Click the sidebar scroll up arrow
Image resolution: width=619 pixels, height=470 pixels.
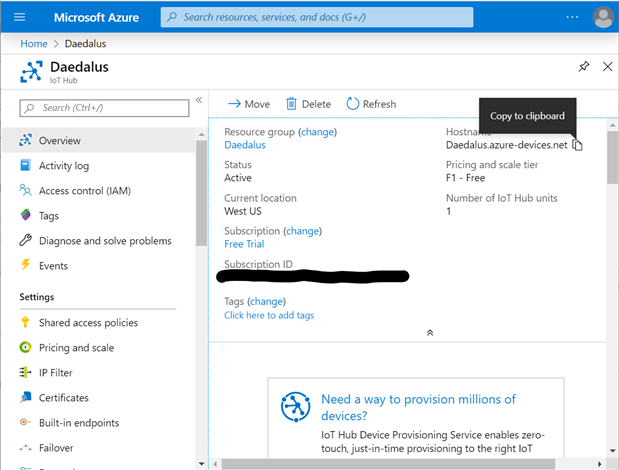point(201,135)
